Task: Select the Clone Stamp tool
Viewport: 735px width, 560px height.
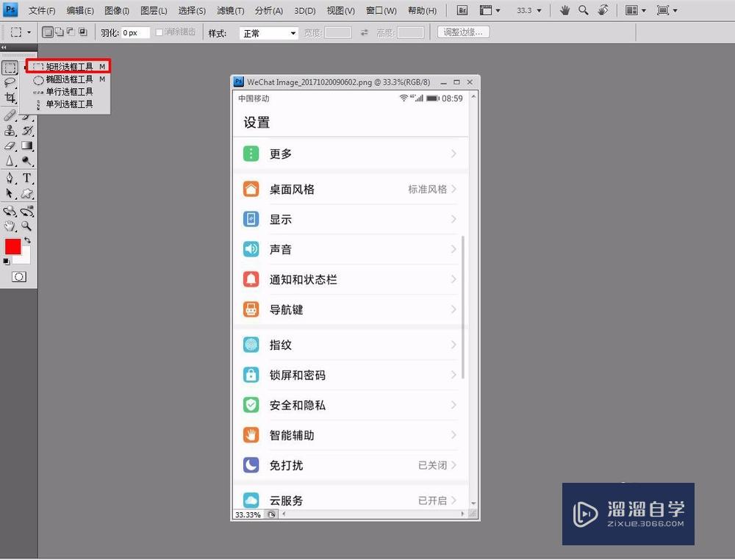Action: [x=10, y=130]
